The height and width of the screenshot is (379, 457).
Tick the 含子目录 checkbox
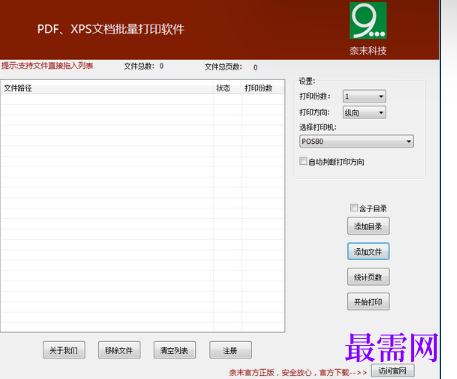(x=354, y=208)
